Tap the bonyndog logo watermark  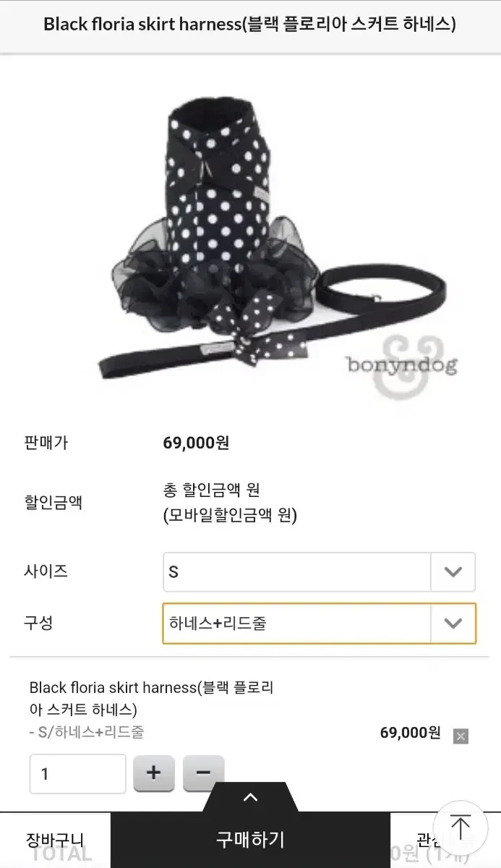tap(403, 364)
